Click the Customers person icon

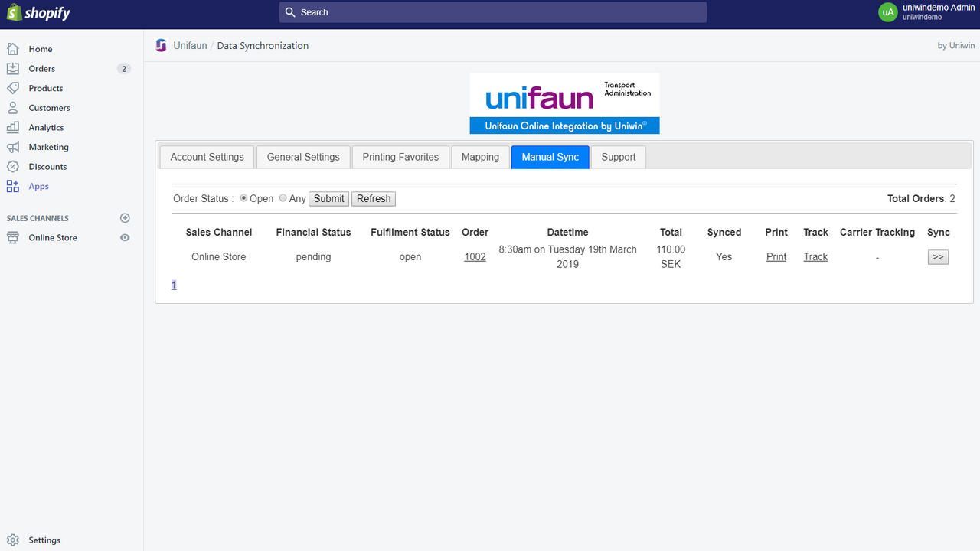13,108
